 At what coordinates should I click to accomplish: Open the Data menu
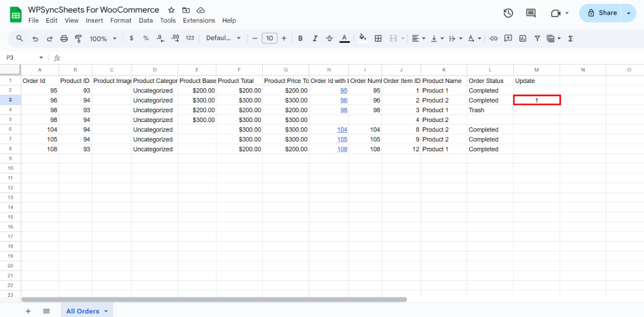click(x=146, y=21)
